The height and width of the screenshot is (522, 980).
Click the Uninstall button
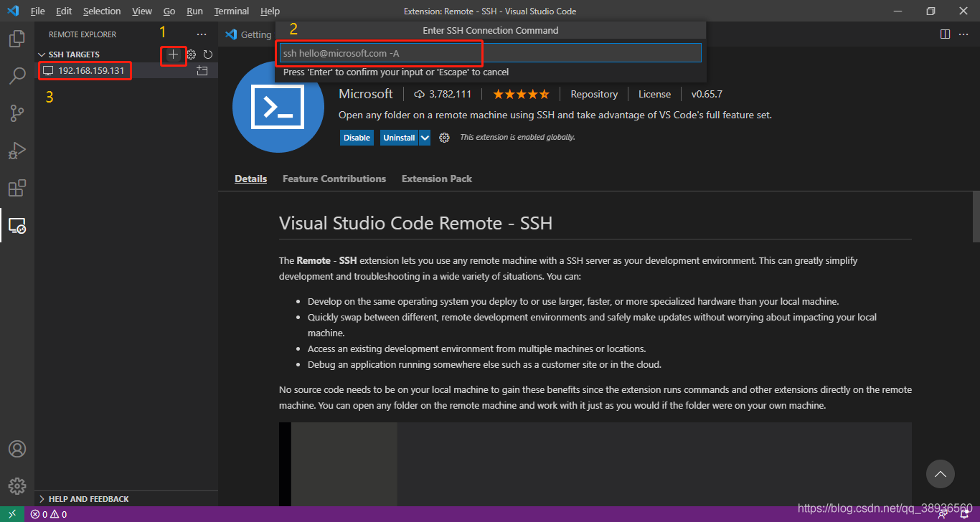(399, 138)
